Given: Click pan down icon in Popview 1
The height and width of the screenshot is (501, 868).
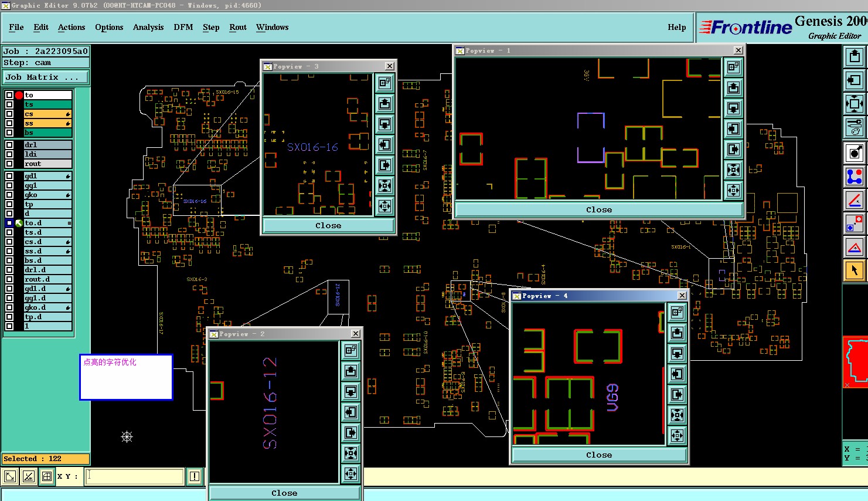Looking at the screenshot, I should (x=733, y=109).
